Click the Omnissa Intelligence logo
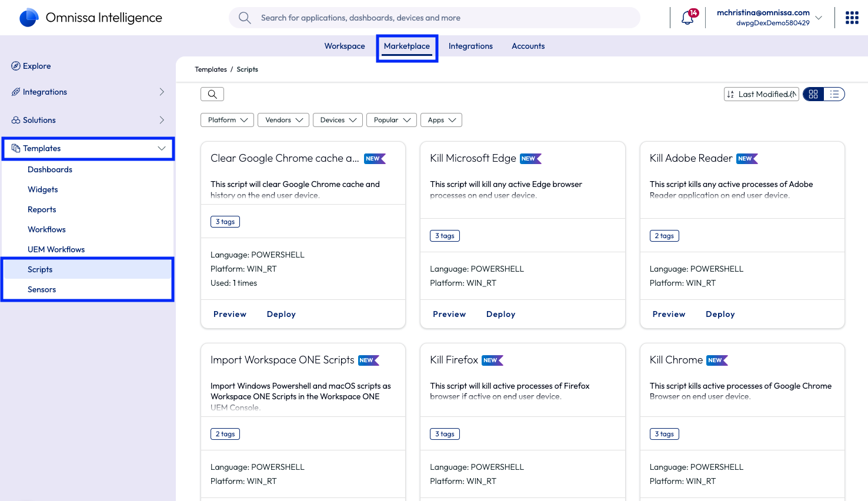This screenshot has height=501, width=868. [x=29, y=18]
